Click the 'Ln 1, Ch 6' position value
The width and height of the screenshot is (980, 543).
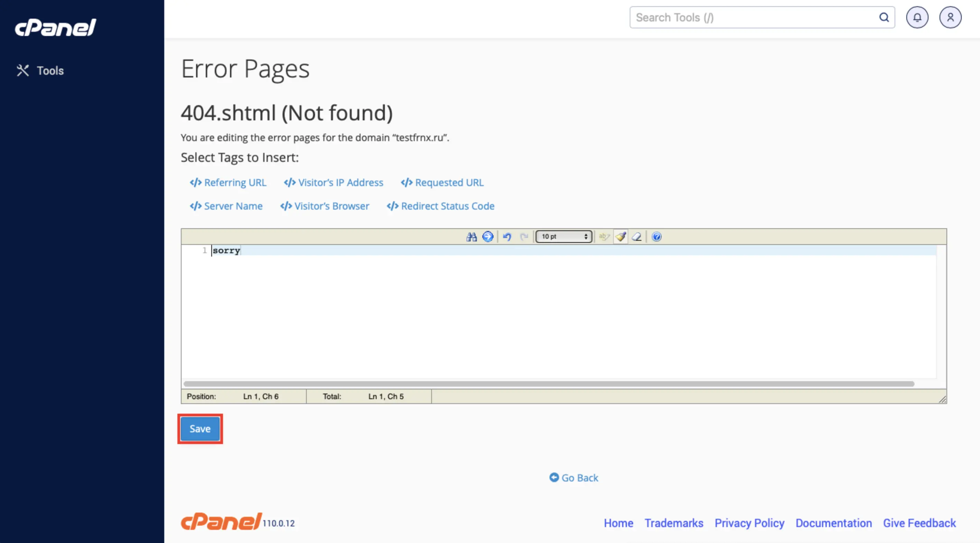(x=261, y=396)
